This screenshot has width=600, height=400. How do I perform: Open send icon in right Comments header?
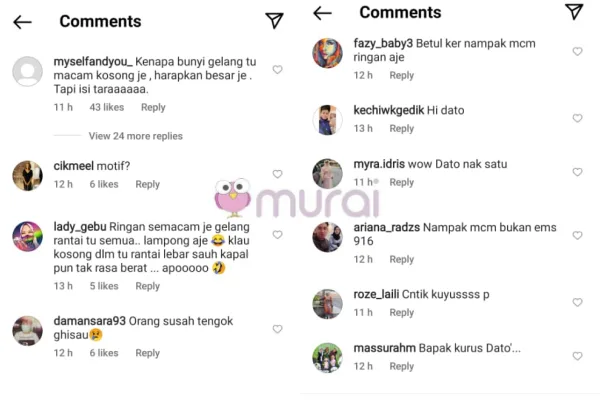click(574, 11)
